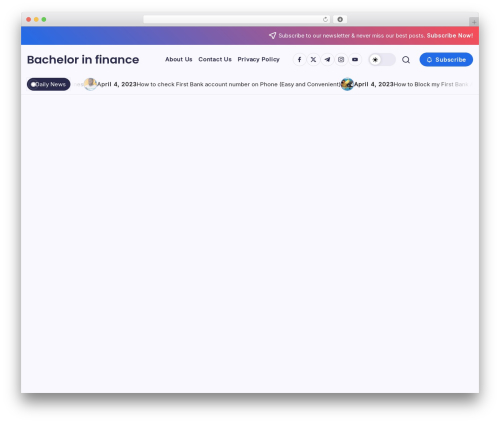The height and width of the screenshot is (423, 500).
Task: Open the Facebook social icon
Action: (x=299, y=60)
